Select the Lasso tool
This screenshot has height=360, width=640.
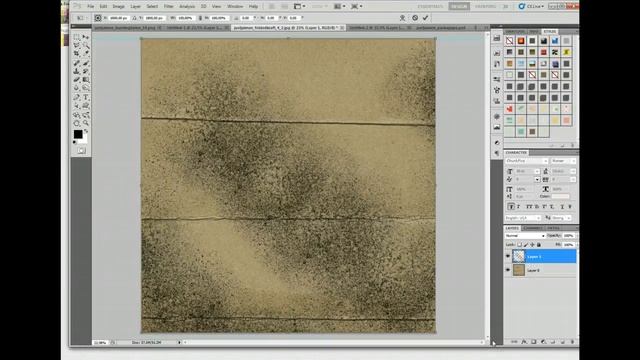tap(77, 45)
